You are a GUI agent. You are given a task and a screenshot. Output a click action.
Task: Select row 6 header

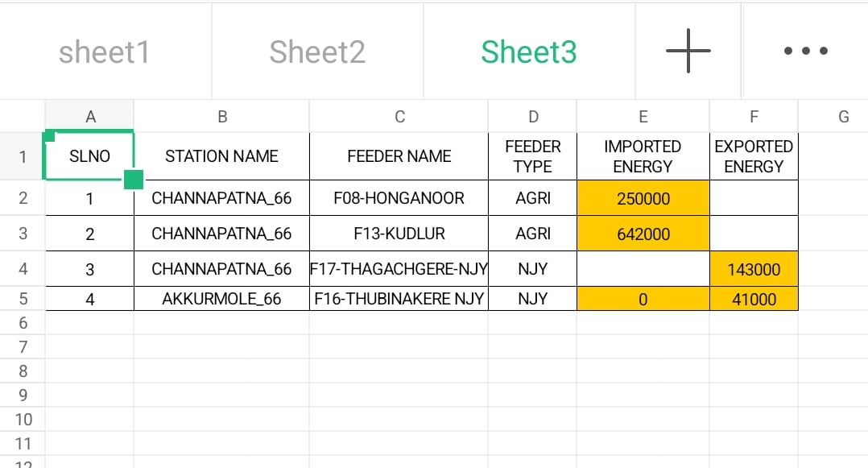point(23,323)
